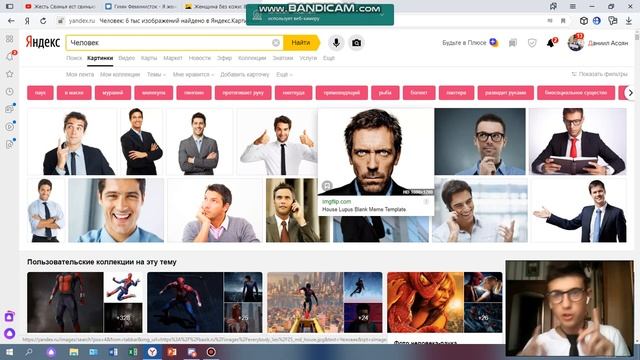Screen dimensions: 640x360
Task: Open the browser hamburger menu icon
Action: pos(573,6)
